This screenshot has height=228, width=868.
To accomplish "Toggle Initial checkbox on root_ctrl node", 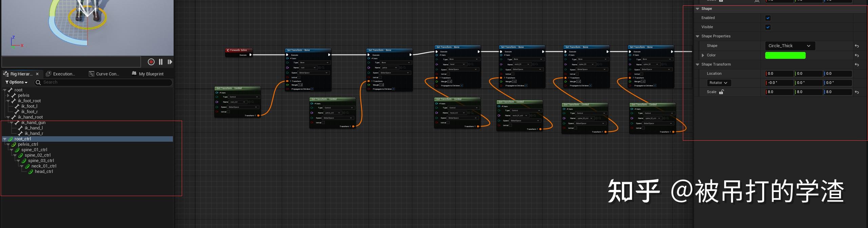I will (228, 112).
